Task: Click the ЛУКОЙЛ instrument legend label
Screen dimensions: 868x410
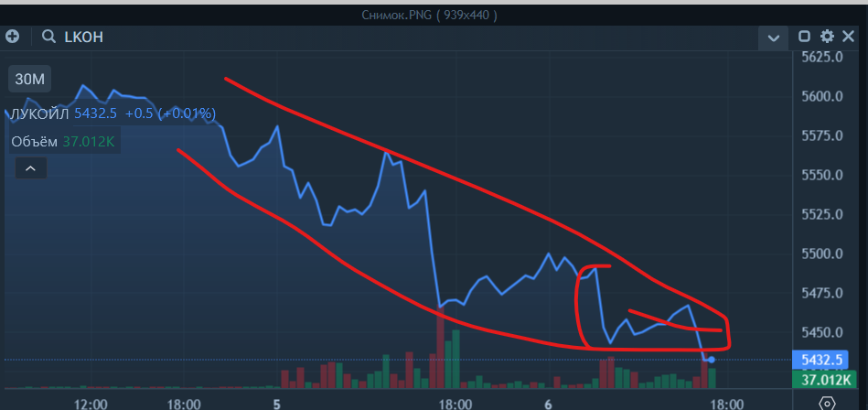Action: pyautogui.click(x=40, y=114)
